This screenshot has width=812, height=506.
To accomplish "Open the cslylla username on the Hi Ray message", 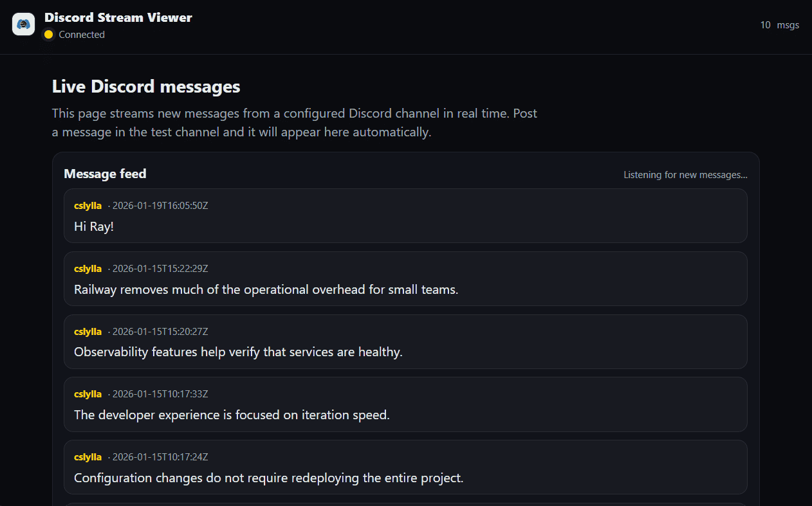I will [x=88, y=205].
